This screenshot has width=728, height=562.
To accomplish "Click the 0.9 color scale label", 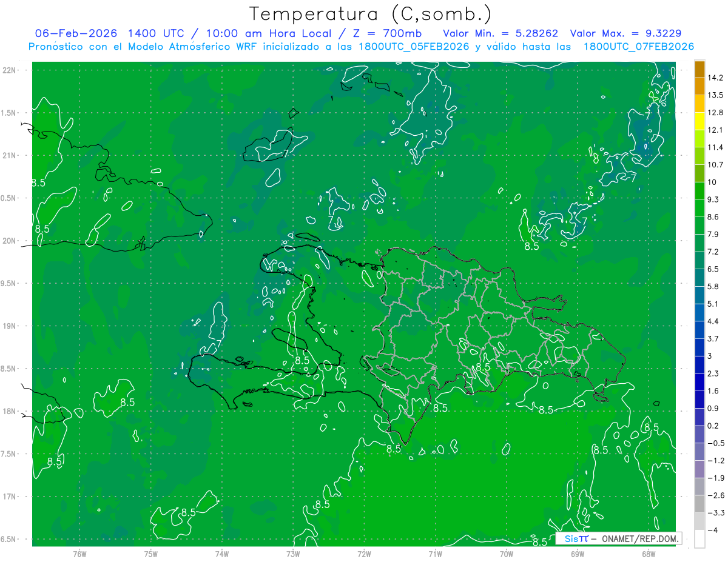I will click(713, 408).
